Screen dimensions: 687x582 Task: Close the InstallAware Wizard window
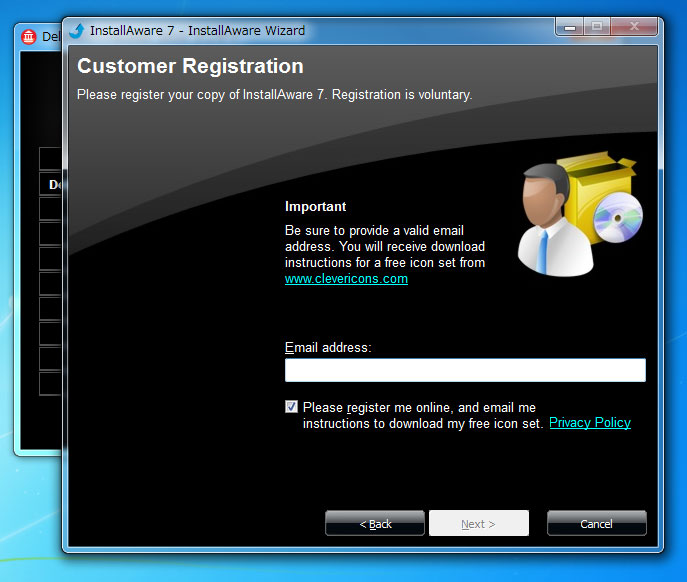click(634, 27)
